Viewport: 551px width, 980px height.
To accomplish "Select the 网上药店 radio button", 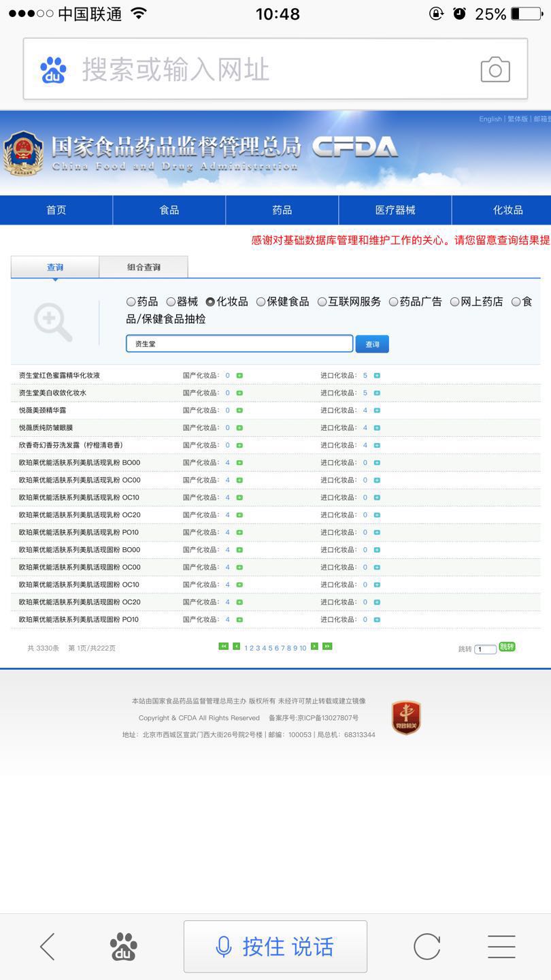I will click(x=454, y=301).
